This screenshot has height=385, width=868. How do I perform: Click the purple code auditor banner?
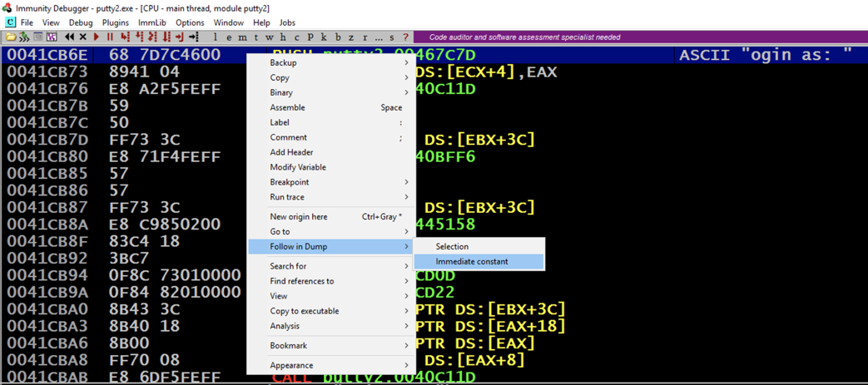pos(524,37)
